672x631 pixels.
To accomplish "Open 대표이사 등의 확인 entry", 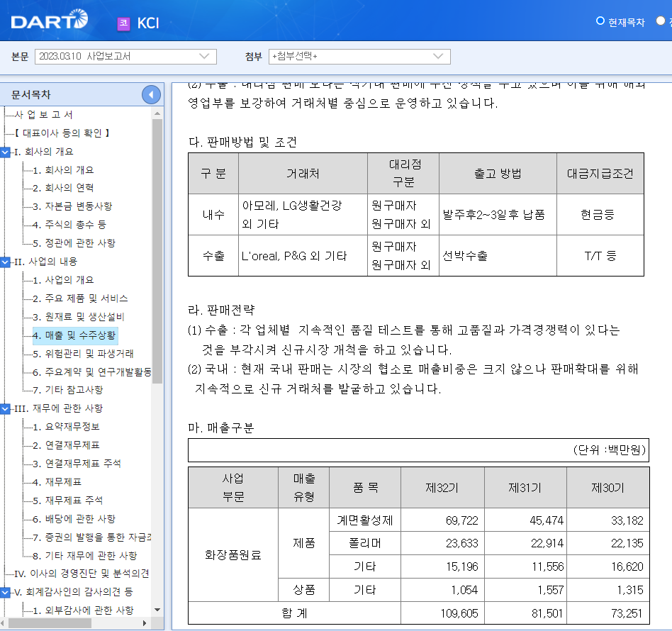I will [x=62, y=133].
